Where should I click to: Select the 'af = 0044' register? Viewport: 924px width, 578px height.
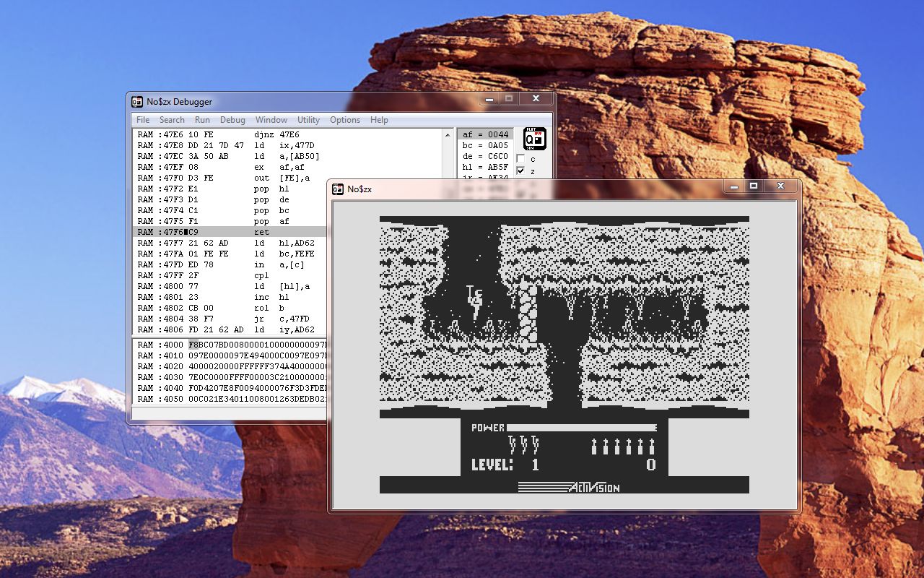pyautogui.click(x=485, y=134)
